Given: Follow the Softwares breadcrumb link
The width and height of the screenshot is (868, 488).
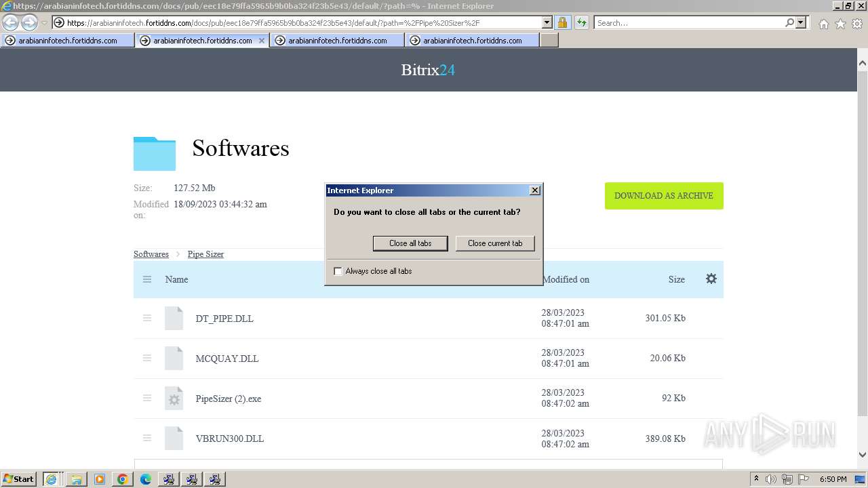Looking at the screenshot, I should (x=151, y=254).
